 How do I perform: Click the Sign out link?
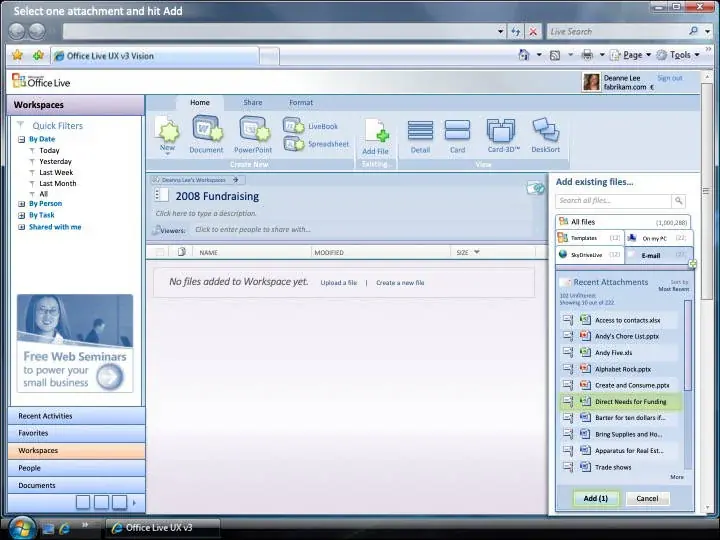669,78
